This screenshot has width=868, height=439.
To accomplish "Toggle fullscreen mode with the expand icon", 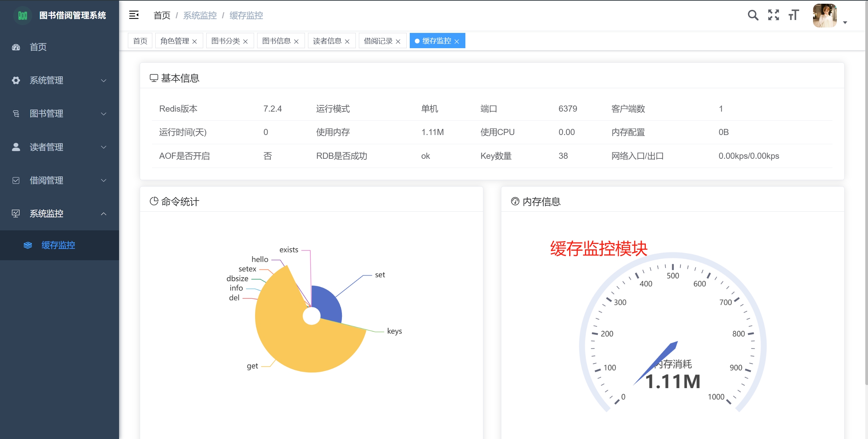I will tap(773, 15).
